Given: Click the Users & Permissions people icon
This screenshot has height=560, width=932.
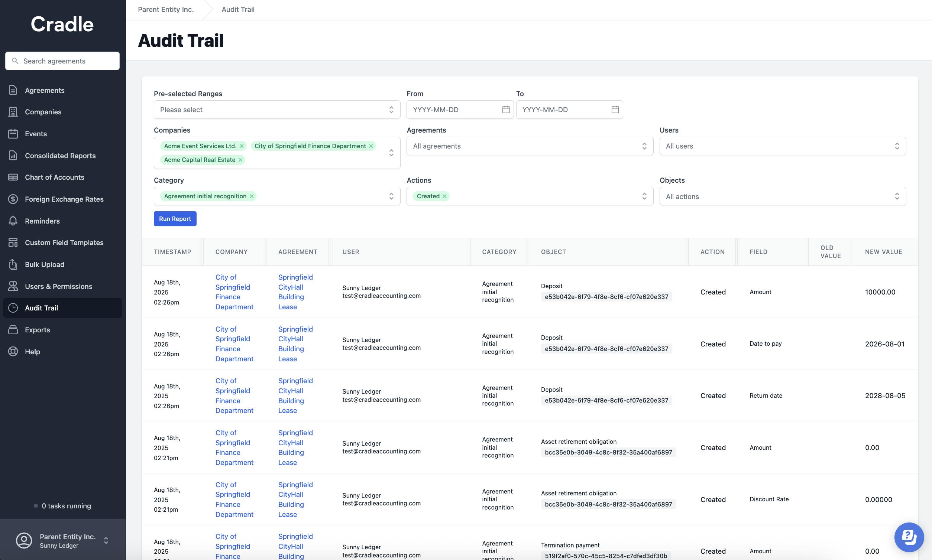Looking at the screenshot, I should pos(13,286).
